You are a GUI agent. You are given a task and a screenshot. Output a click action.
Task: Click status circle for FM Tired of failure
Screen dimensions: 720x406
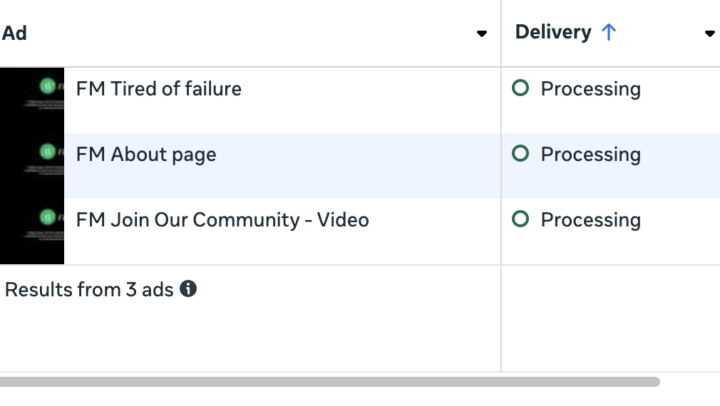[x=519, y=88]
